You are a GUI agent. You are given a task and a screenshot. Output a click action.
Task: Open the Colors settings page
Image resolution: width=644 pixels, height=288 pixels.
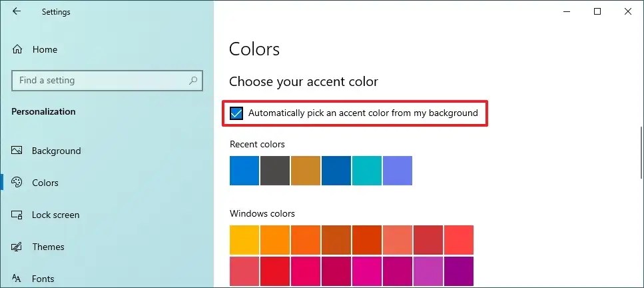[107, 183]
